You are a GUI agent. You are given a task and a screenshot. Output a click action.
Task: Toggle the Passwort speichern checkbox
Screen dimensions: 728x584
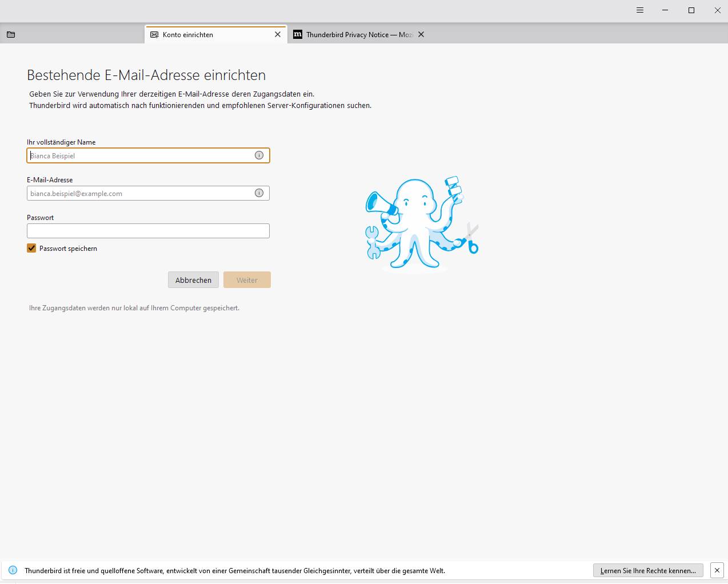(31, 248)
